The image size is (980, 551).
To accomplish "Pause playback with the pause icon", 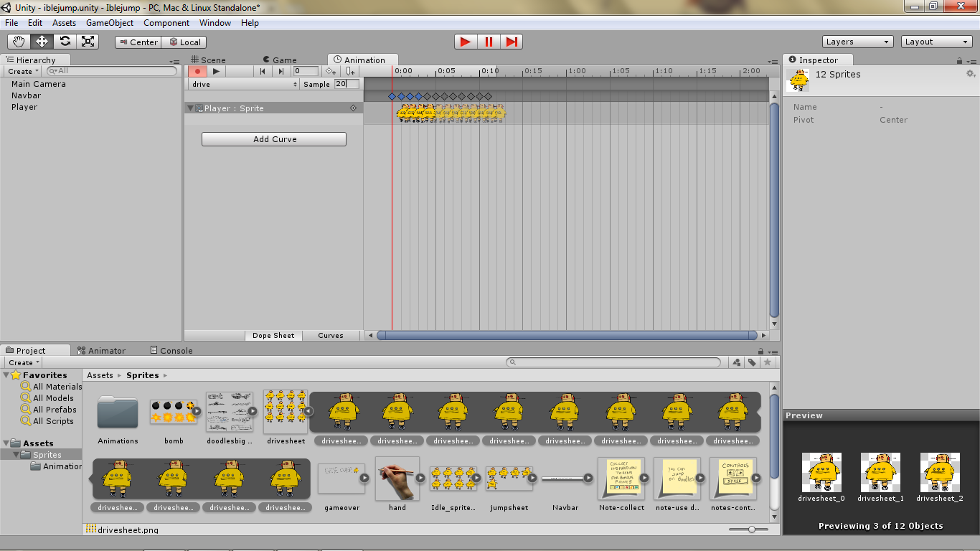I will pyautogui.click(x=488, y=42).
